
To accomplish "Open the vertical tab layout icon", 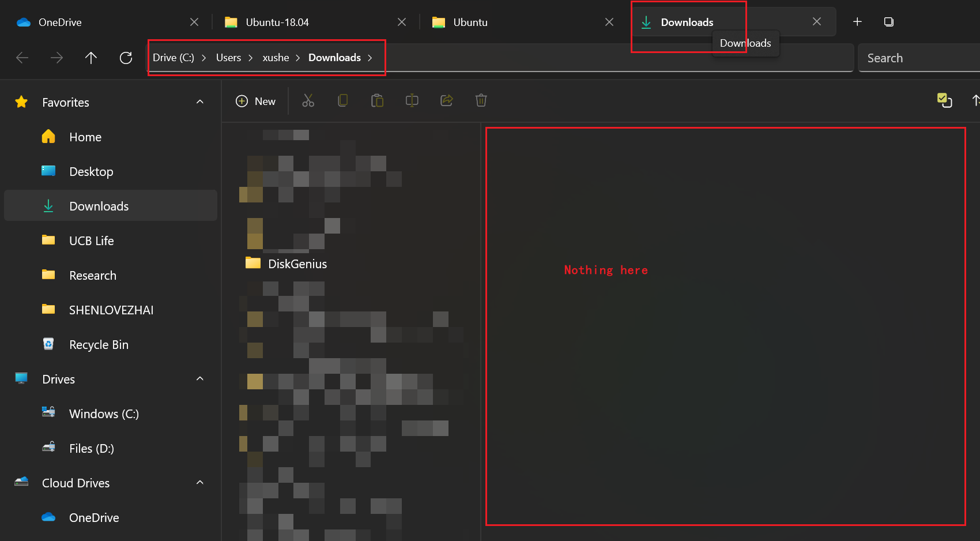I will tap(888, 21).
